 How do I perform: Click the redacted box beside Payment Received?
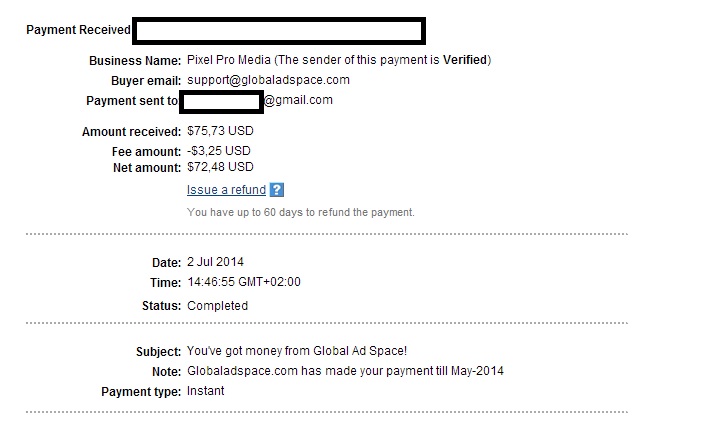click(279, 31)
